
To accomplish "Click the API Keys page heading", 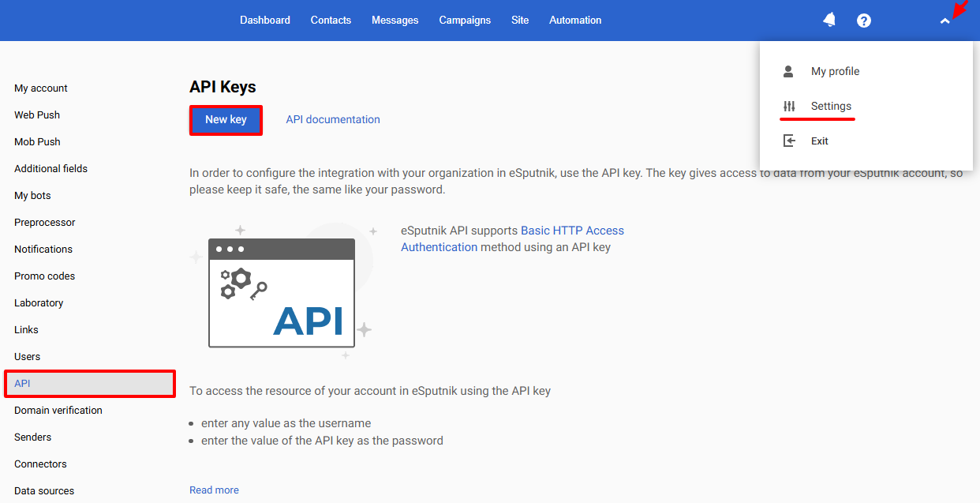I will click(223, 87).
